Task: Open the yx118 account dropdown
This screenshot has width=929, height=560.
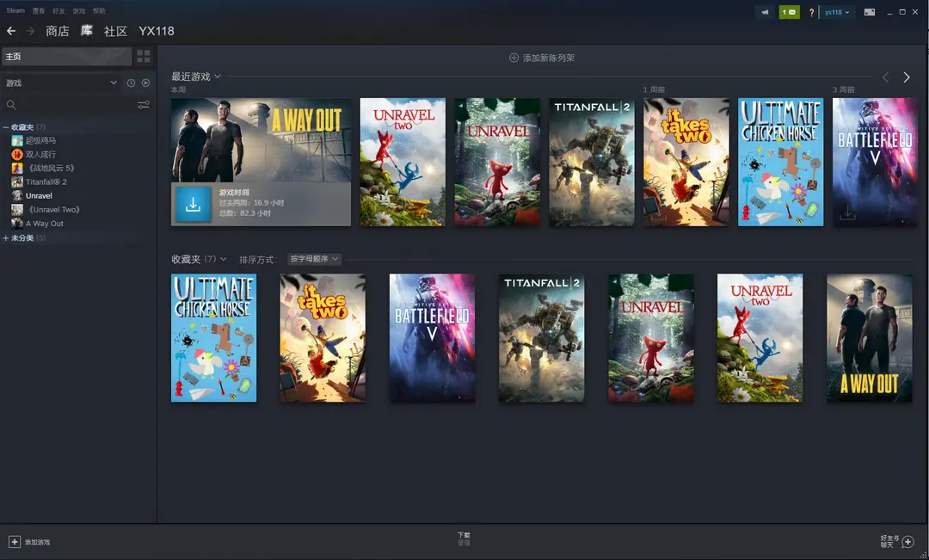Action: [836, 12]
